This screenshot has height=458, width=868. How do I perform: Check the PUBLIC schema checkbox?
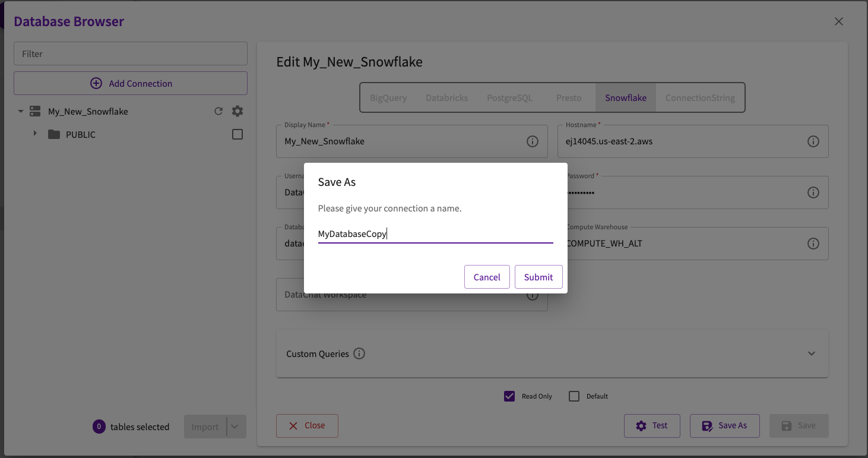coord(237,134)
